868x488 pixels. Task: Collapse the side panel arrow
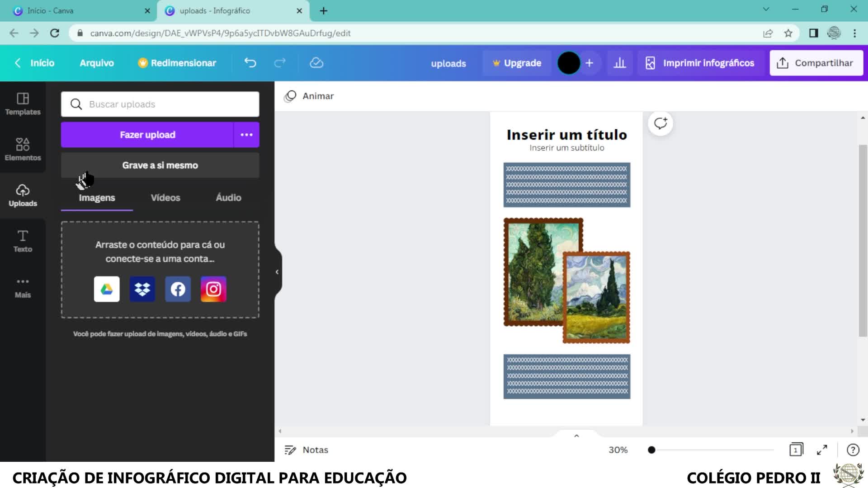(277, 272)
